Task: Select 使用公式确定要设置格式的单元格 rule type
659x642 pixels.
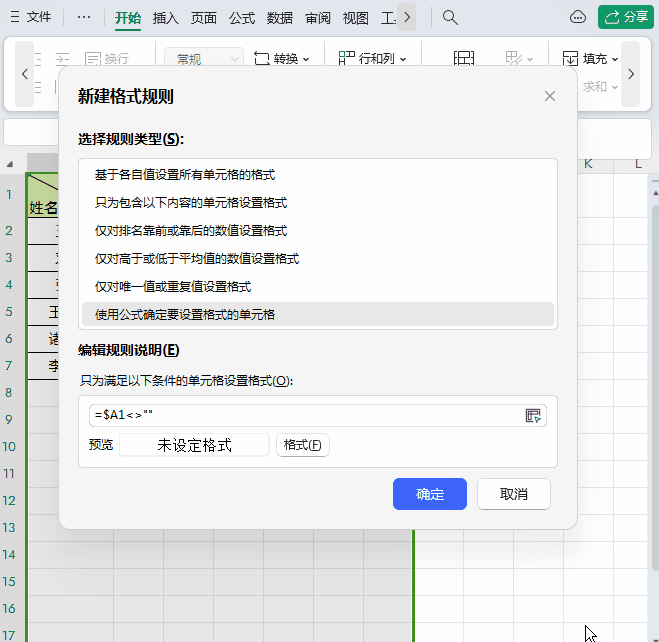Action: point(318,315)
